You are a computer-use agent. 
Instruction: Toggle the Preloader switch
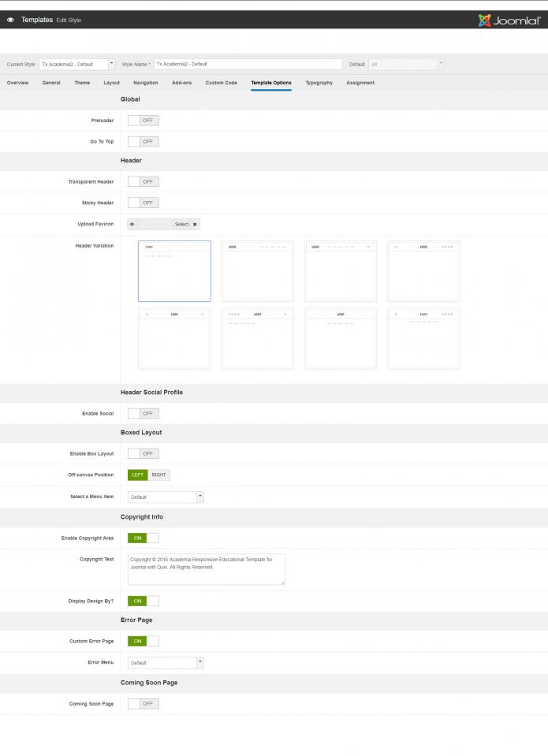(x=144, y=121)
